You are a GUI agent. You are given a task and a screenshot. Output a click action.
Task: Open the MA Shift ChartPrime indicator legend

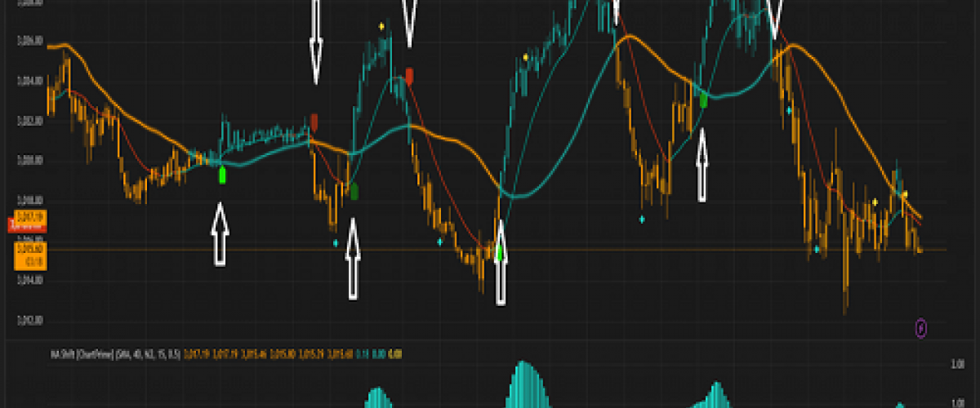(x=80, y=353)
